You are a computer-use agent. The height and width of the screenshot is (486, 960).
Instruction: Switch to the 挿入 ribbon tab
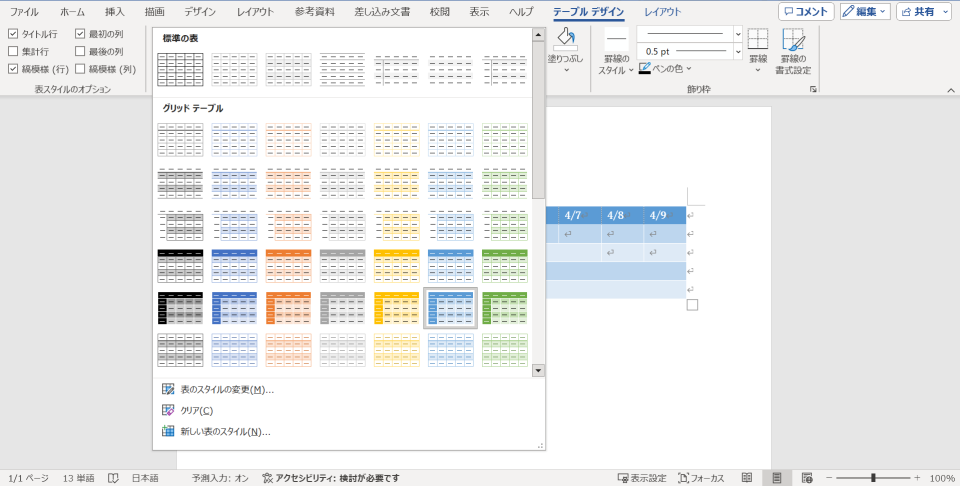coord(115,12)
